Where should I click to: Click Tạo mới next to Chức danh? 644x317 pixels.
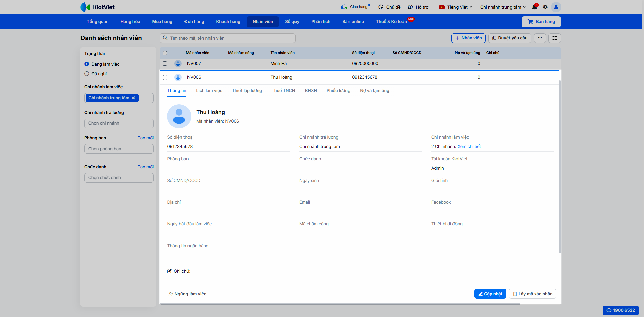[x=146, y=167]
